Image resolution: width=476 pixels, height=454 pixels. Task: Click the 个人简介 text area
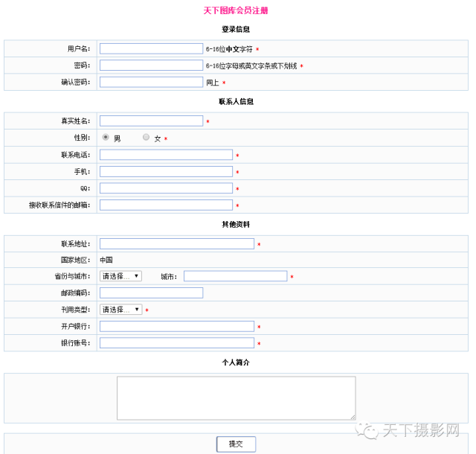coord(237,398)
